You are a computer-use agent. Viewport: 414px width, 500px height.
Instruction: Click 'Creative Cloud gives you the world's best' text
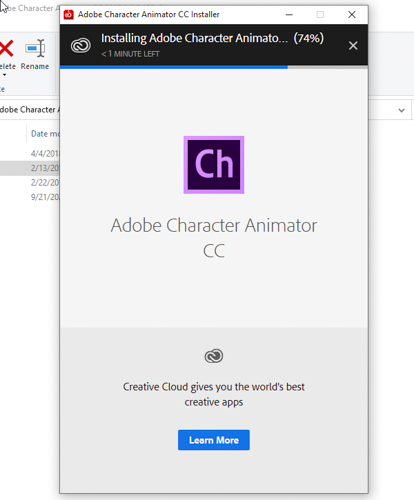(214, 387)
